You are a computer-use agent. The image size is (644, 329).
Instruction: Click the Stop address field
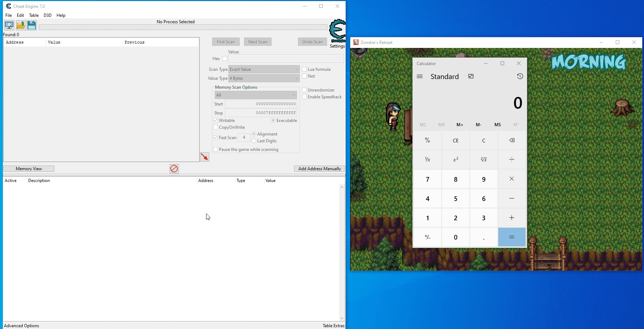click(261, 113)
